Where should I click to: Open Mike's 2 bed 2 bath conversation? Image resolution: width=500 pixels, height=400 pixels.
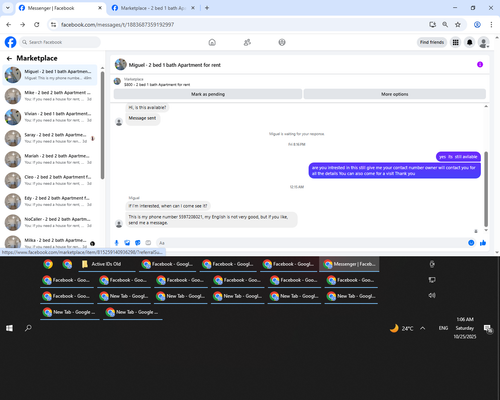pos(50,96)
